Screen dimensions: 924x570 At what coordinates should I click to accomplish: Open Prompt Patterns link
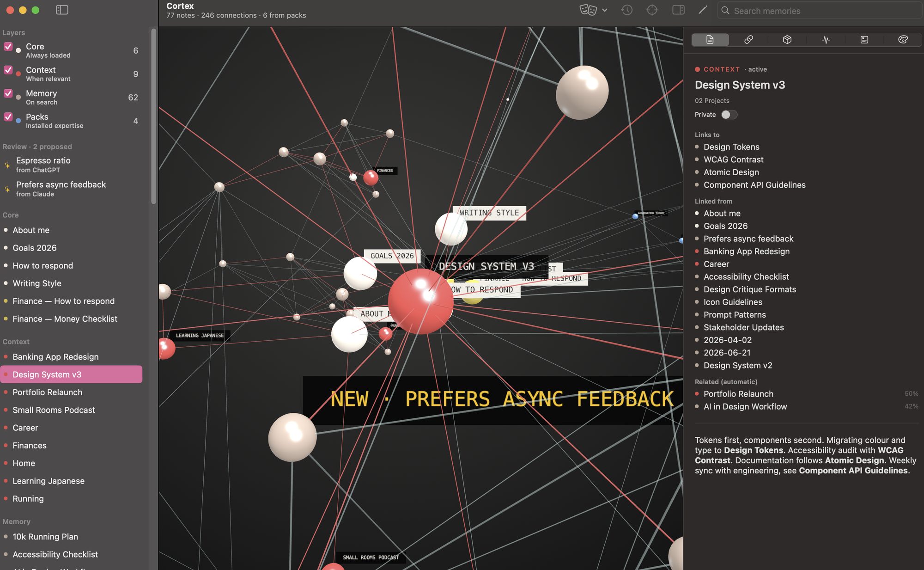(x=735, y=315)
